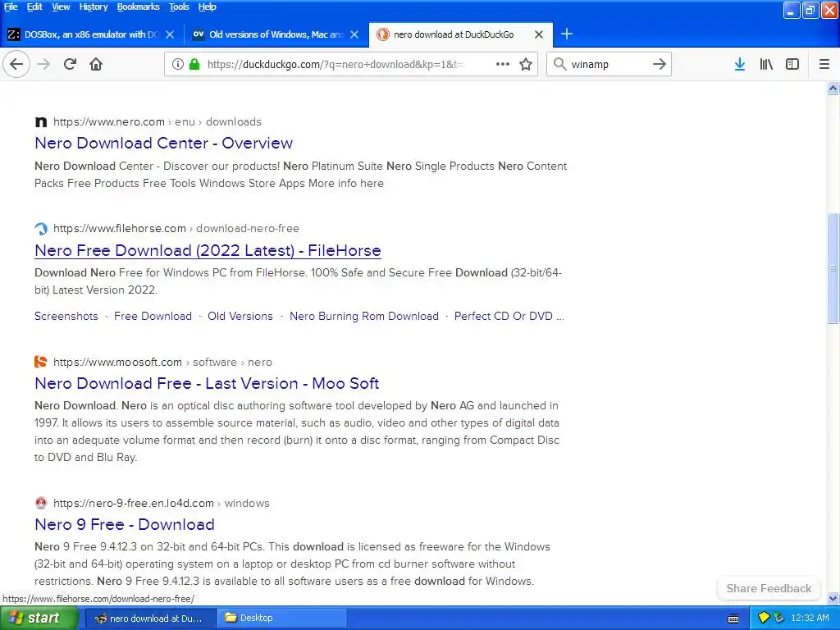
Task: Follow the Screenshots sitelink
Action: point(66,316)
